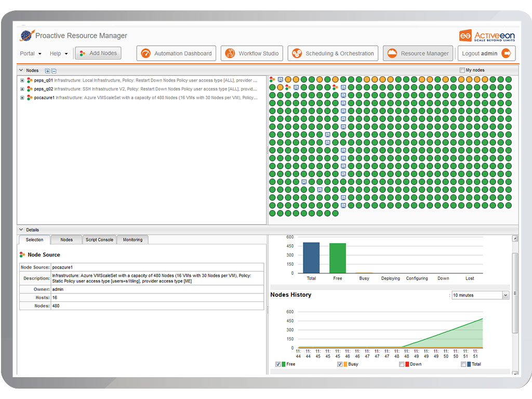Switch to the Monitoring tab

132,240
